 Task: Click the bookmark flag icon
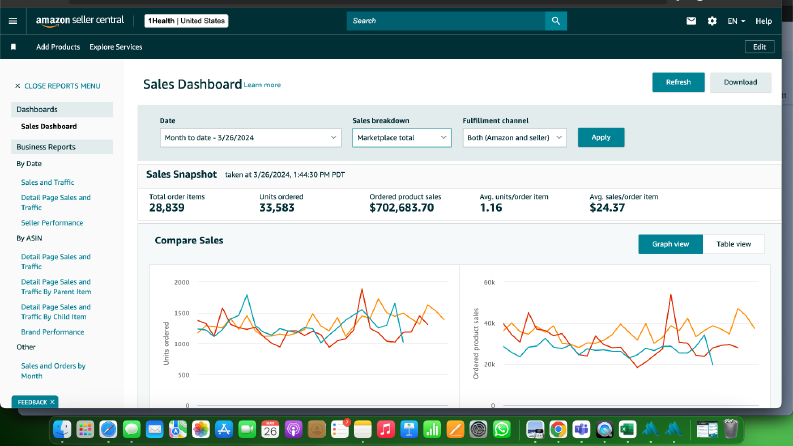(14, 47)
